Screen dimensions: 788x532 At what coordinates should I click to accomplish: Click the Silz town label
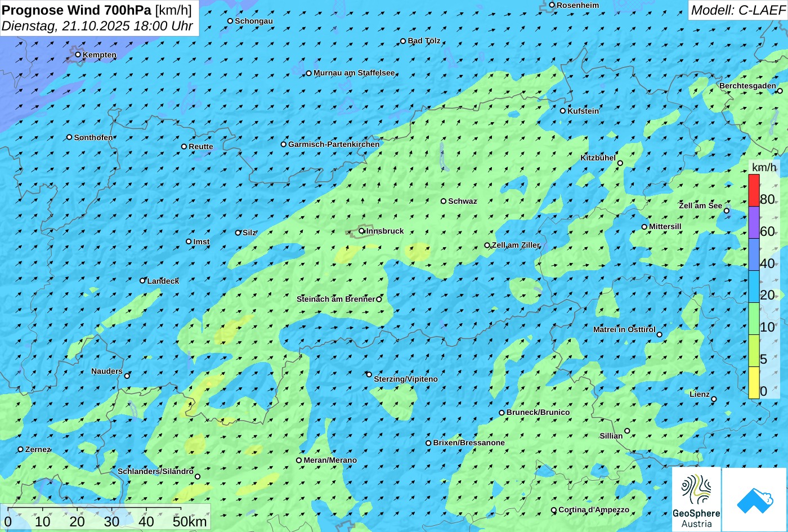249,233
